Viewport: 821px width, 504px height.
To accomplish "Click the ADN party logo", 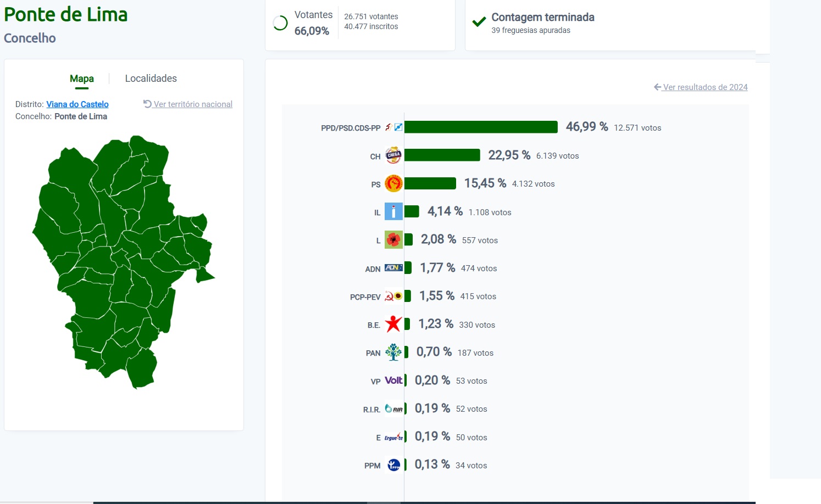I will pyautogui.click(x=393, y=268).
